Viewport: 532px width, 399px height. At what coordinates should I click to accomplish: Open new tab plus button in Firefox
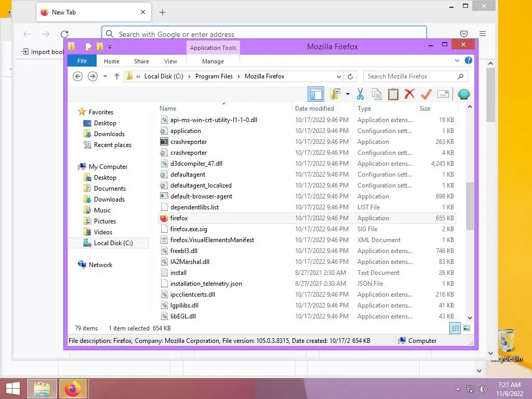tap(163, 12)
